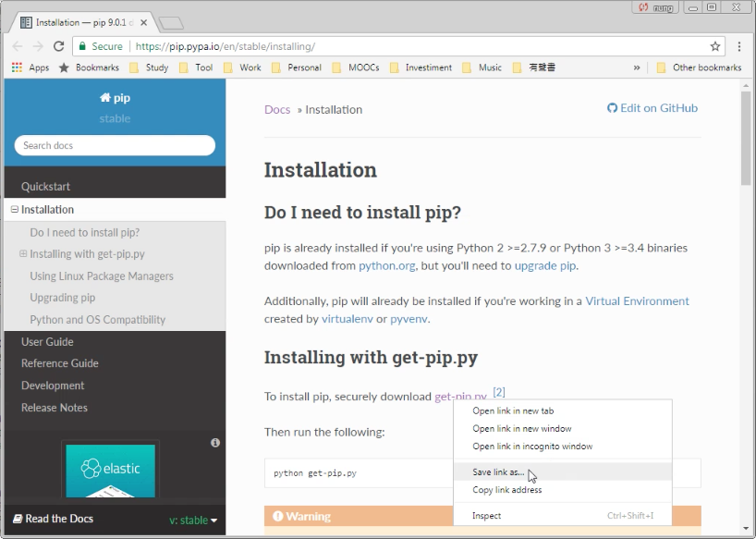Viewport: 756px width, 539px height.
Task: Click the pip home icon link
Action: (115, 97)
